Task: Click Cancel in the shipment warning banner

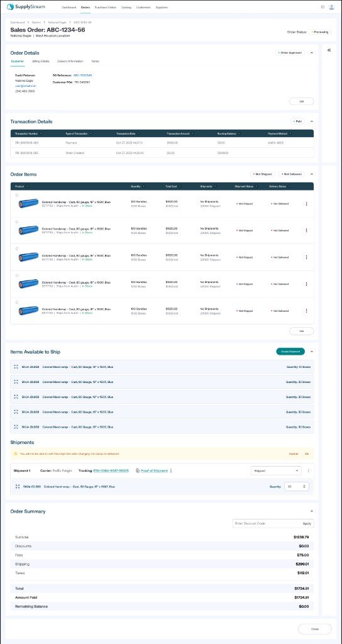Action: click(294, 454)
